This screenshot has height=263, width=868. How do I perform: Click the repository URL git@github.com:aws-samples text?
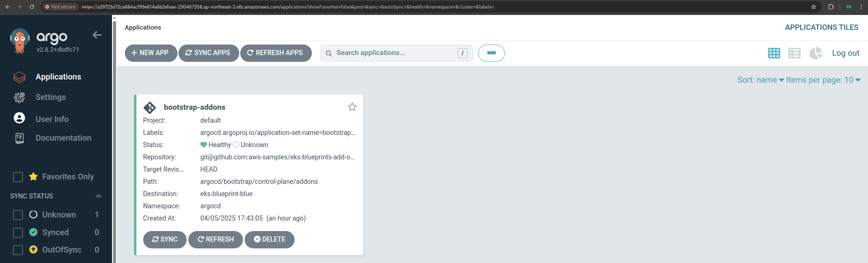[277, 157]
